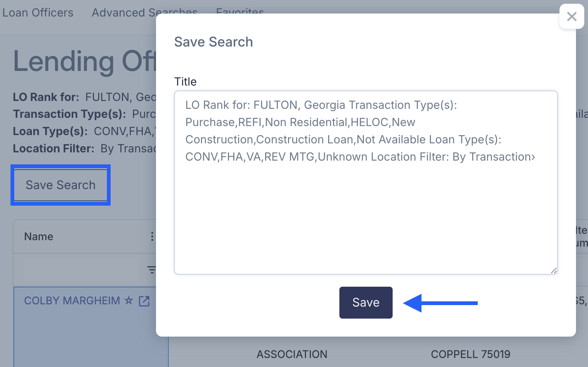Switch to the Favorites tab
Screen dimensions: 588x367
tap(240, 11)
